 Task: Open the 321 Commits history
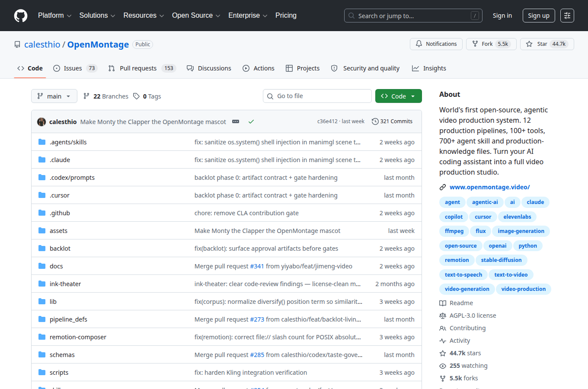(x=392, y=121)
